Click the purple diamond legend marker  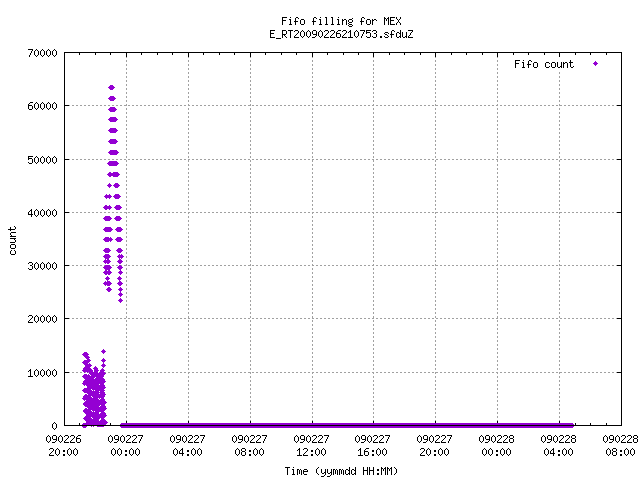pos(596,64)
